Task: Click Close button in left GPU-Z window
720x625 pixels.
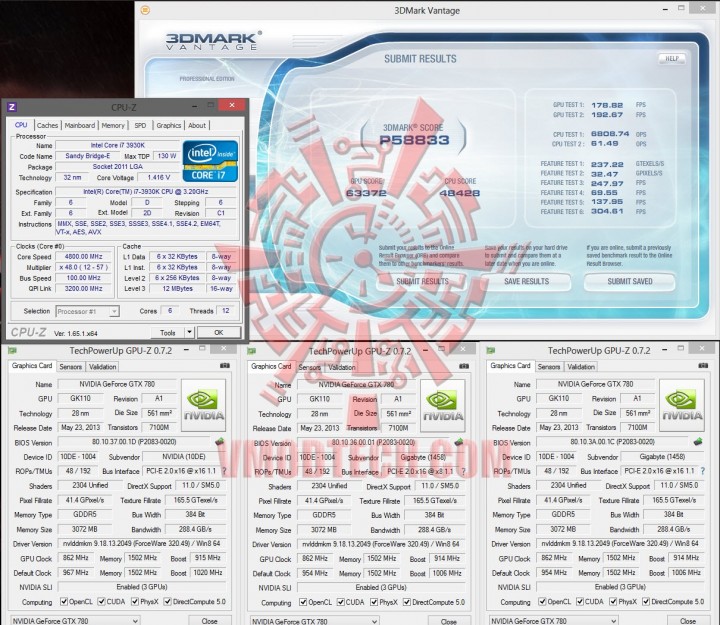Action: (x=209, y=620)
